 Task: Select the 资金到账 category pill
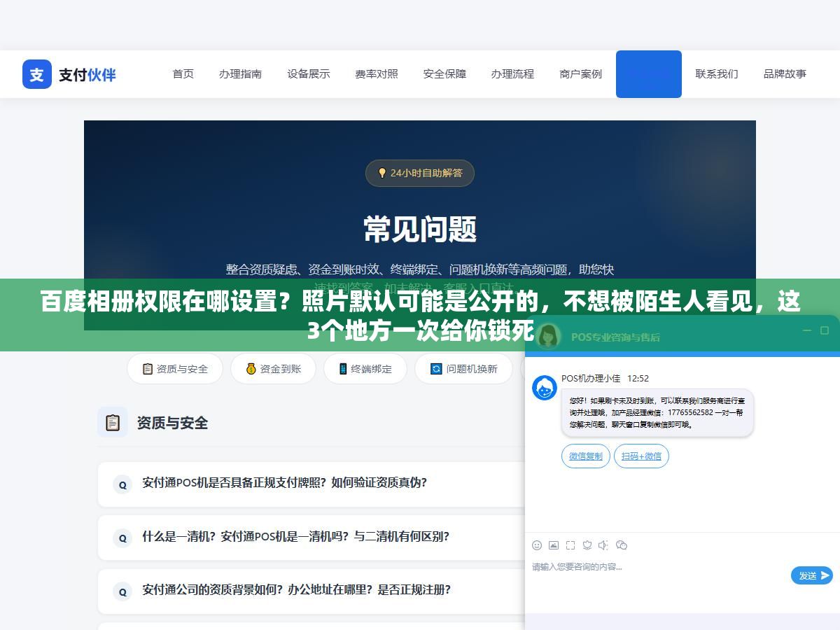pyautogui.click(x=274, y=369)
